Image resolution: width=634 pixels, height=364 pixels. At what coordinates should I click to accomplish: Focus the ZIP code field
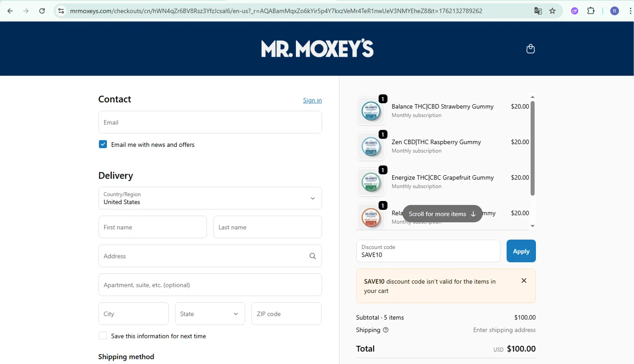[x=287, y=314]
